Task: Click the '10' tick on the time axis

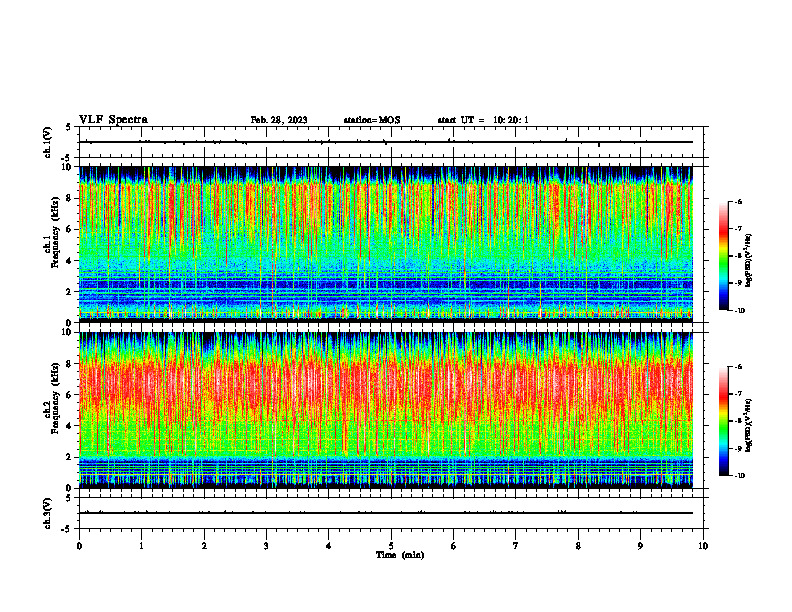Action: [x=703, y=546]
